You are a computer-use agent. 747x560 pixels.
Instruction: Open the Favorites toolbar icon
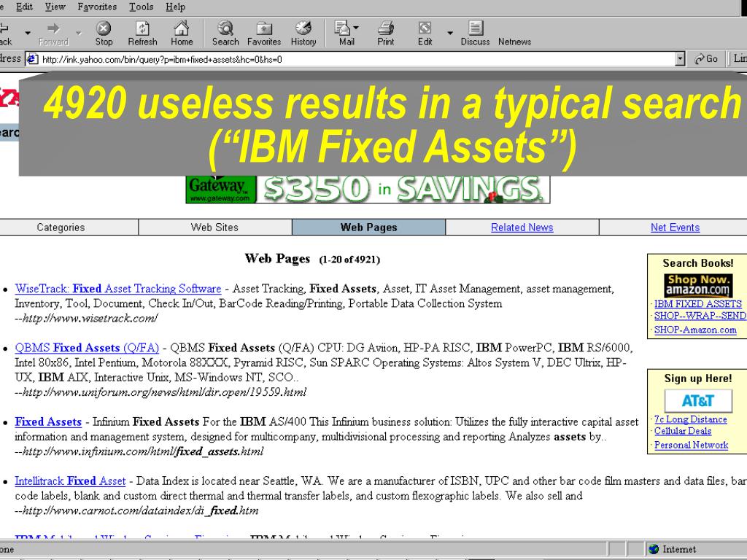coord(264,28)
